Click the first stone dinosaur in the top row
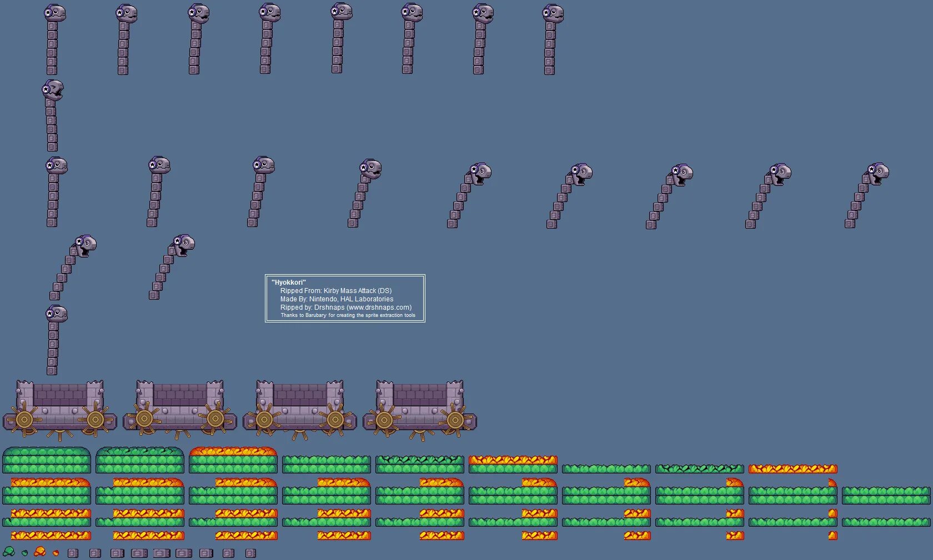933x560 pixels. click(54, 39)
